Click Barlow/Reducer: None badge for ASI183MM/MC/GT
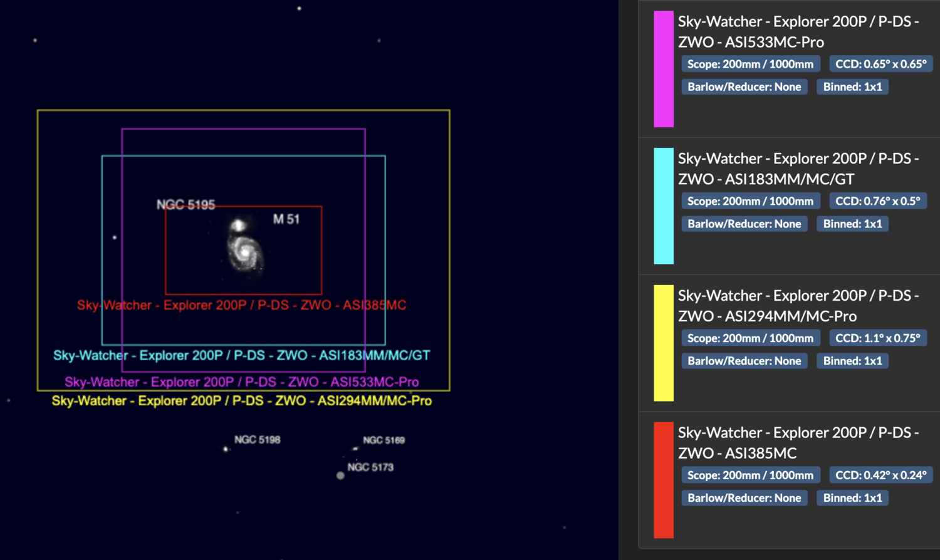Viewport: 940px width, 560px height. coord(744,224)
